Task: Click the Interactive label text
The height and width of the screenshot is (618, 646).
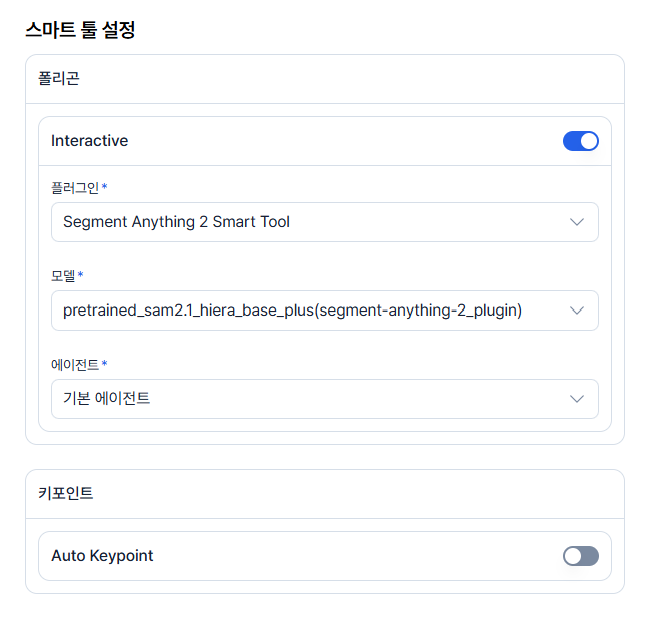Action: (89, 141)
